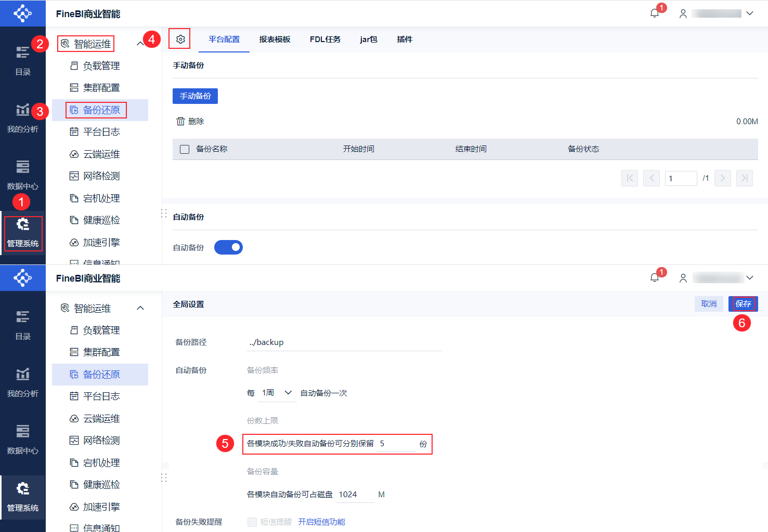Viewport: 768px width, 532px height.
Task: Open the 开启短信功能 link
Action: [x=321, y=522]
